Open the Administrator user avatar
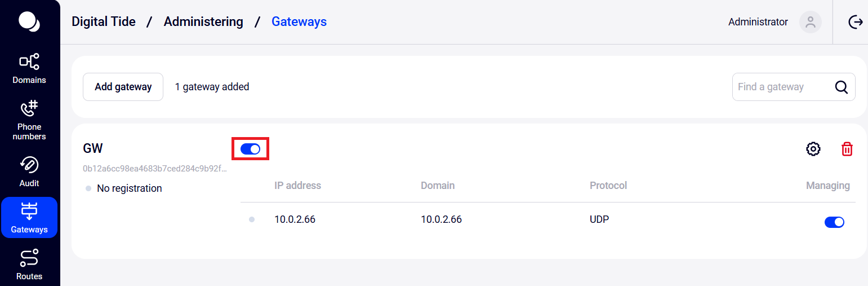 coord(811,22)
